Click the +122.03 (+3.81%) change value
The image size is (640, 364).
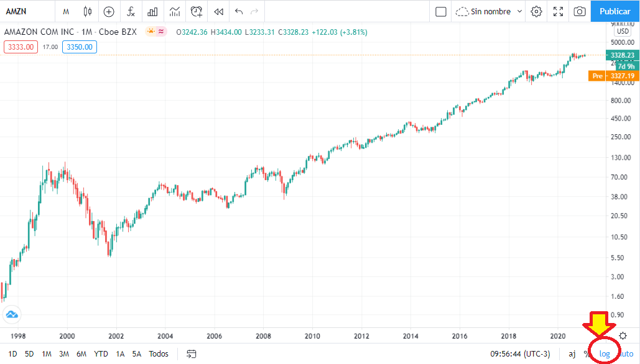point(340,32)
